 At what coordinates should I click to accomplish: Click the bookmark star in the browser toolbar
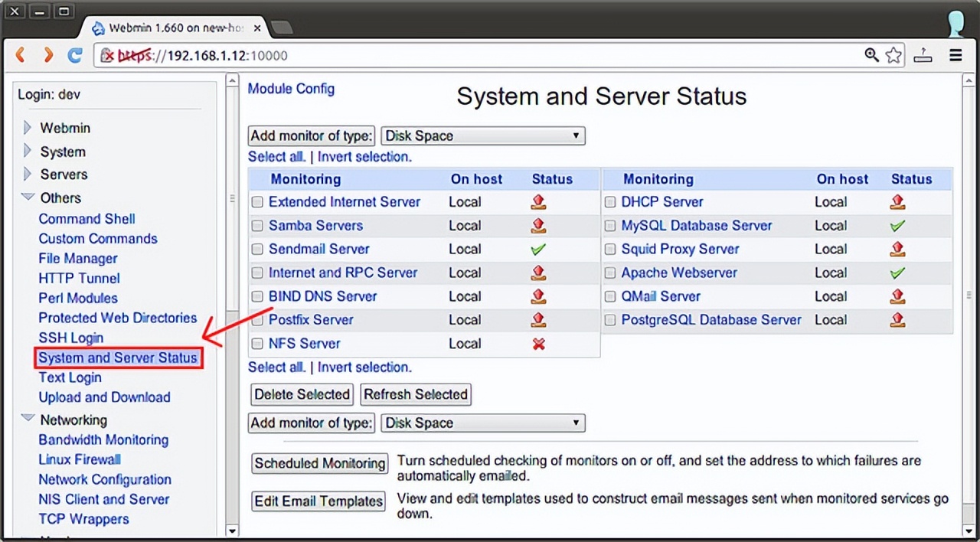tap(893, 55)
